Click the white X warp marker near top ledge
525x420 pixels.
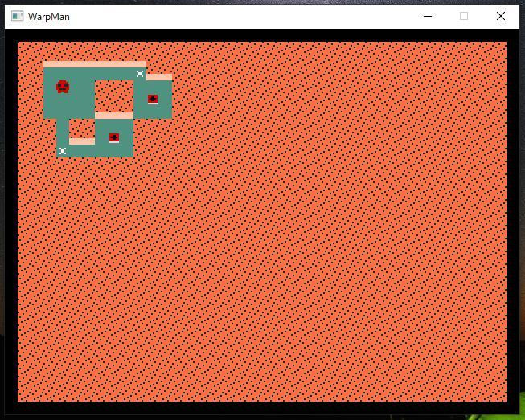coord(140,74)
